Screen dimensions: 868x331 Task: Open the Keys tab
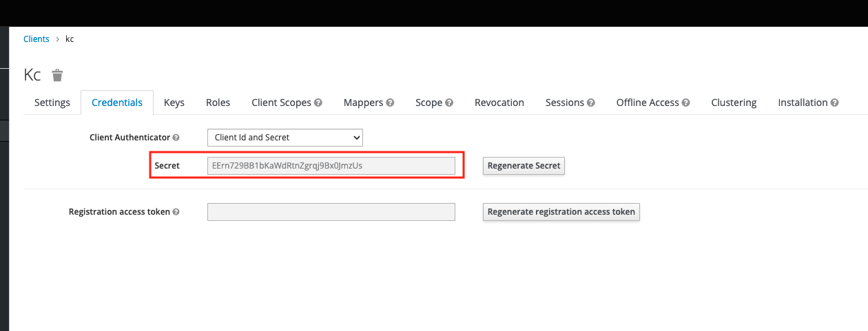[x=174, y=103]
